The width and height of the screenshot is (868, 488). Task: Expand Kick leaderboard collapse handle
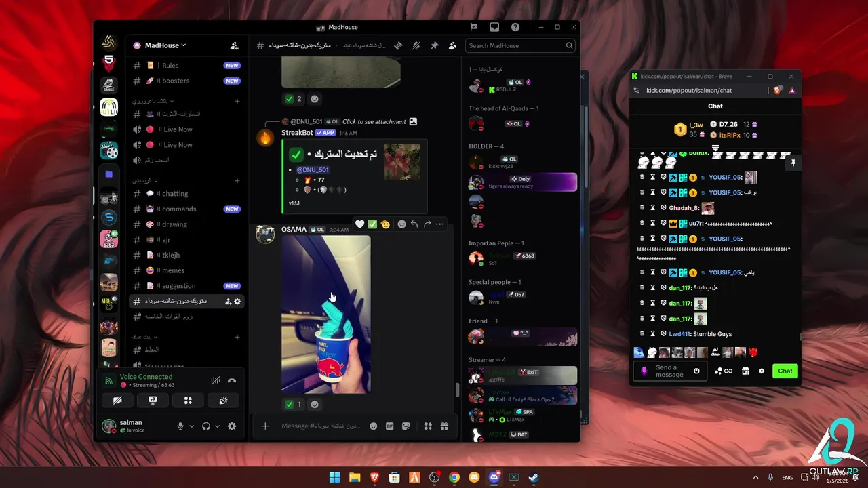(x=715, y=147)
